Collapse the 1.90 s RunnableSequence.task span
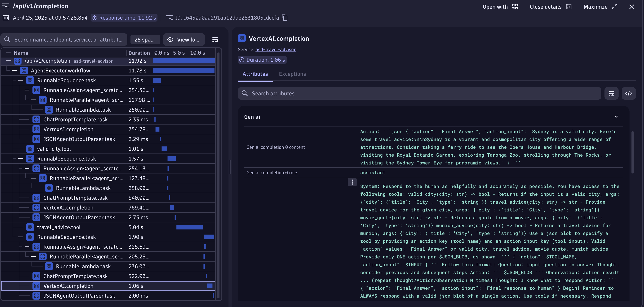The height and width of the screenshot is (307, 644). [x=21, y=237]
